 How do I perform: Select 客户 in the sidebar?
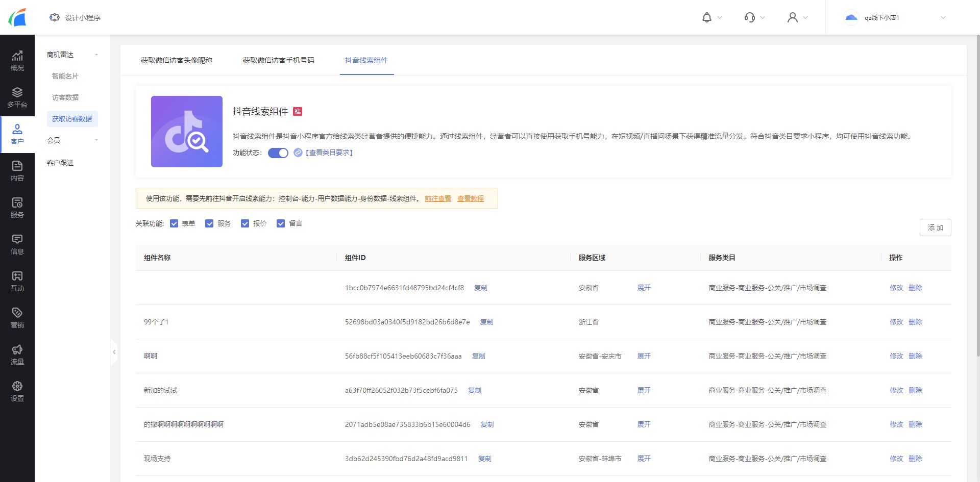[17, 135]
